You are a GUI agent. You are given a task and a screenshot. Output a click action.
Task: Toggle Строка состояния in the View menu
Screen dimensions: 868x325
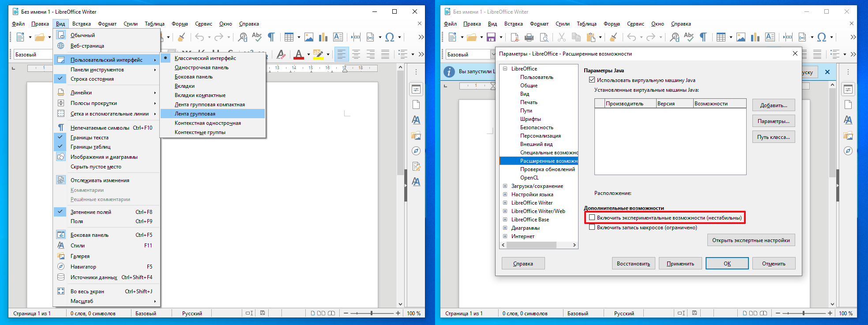click(106, 79)
